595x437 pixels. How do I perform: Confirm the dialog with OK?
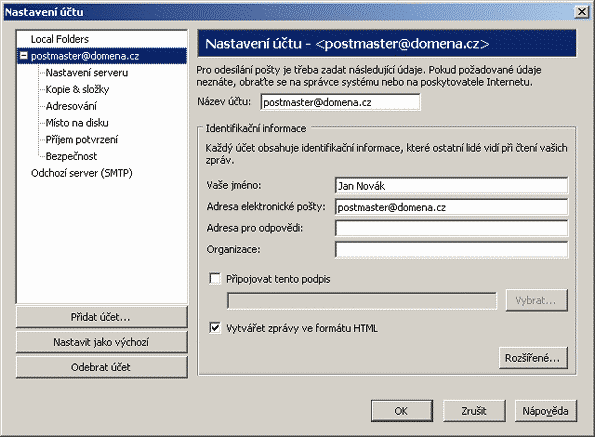pos(402,411)
